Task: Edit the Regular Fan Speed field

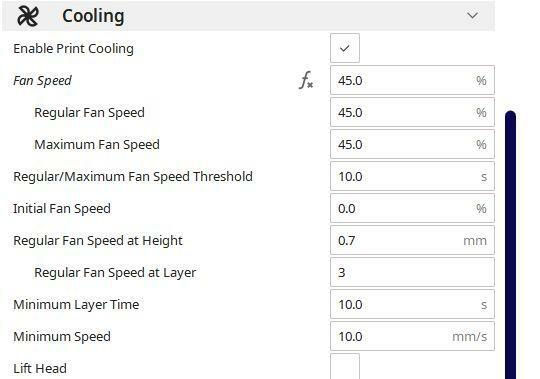Action: (412, 112)
